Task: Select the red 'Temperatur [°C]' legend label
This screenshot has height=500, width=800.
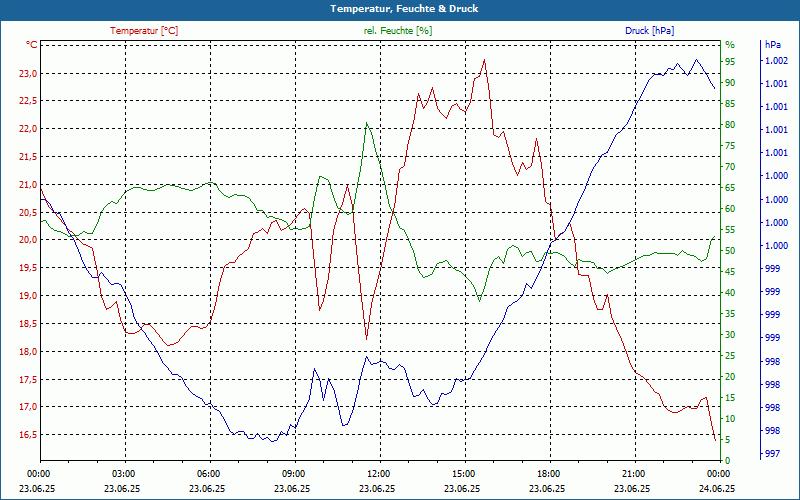Action: click(144, 31)
